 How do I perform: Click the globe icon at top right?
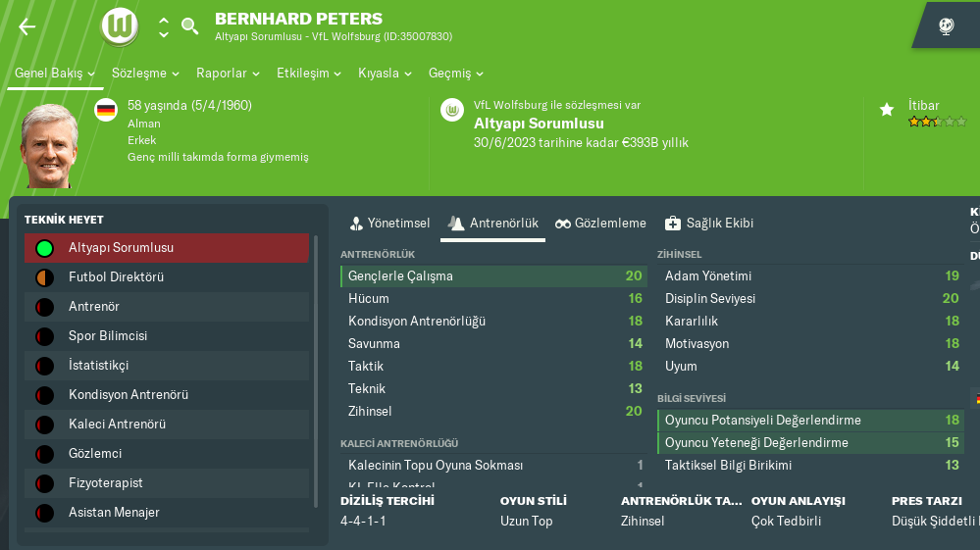coord(947,26)
